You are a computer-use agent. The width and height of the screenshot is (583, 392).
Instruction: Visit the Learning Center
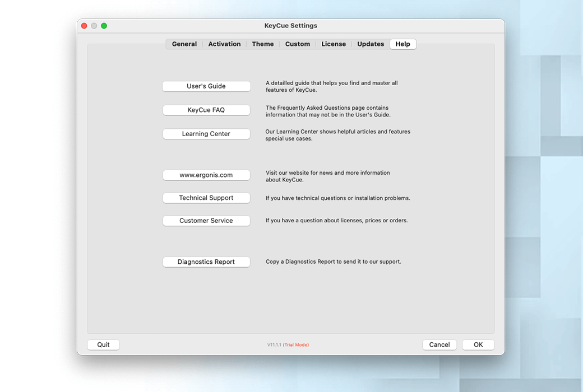pyautogui.click(x=206, y=134)
